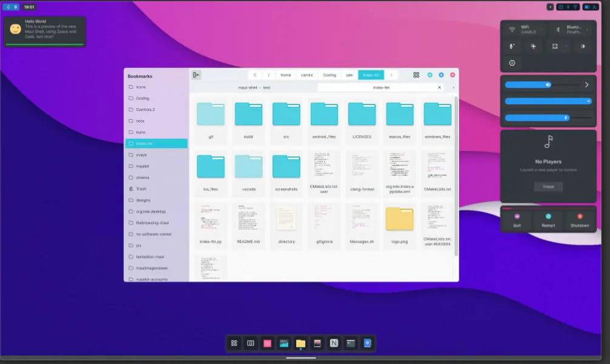Click the file list vertical scrollbar
The width and height of the screenshot is (610, 364).
pos(456,176)
